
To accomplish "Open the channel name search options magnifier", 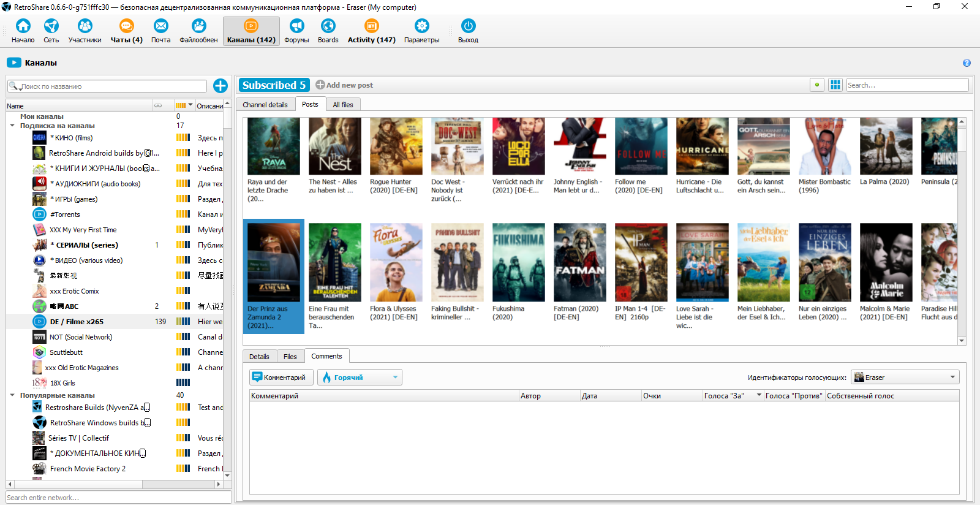I will 13,86.
